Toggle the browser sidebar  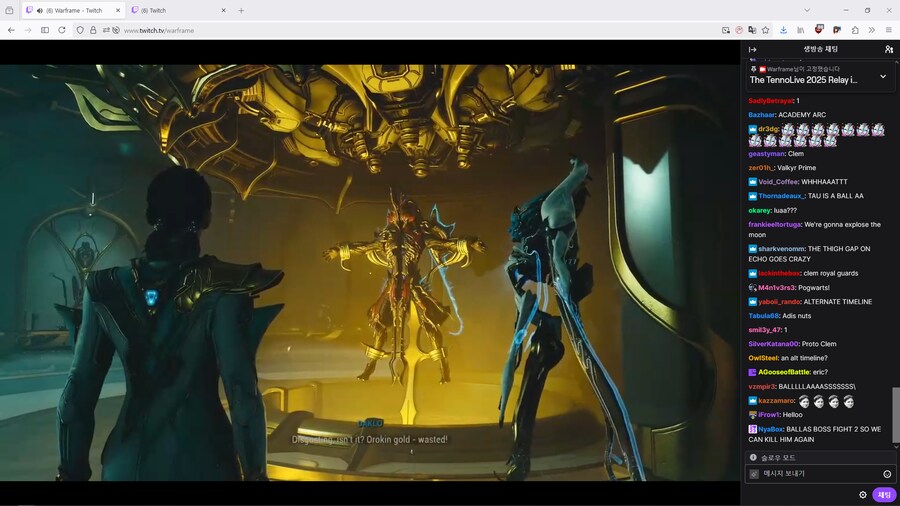(45, 30)
